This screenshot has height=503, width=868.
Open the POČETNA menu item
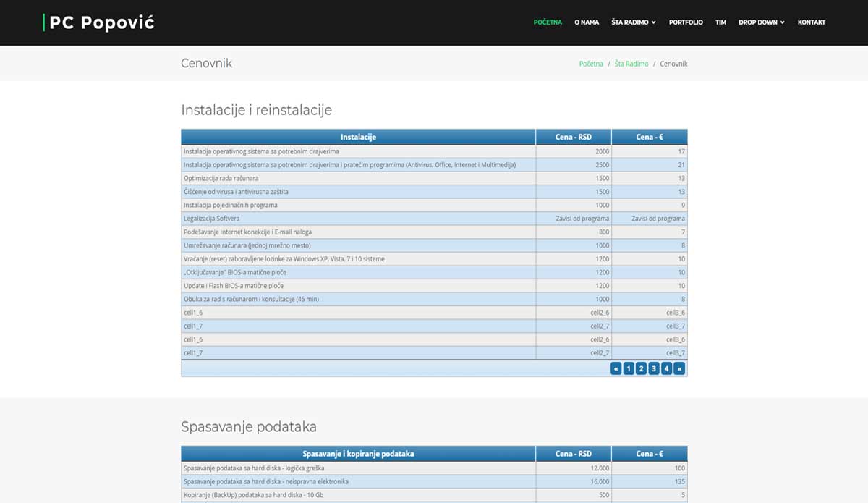tap(548, 22)
